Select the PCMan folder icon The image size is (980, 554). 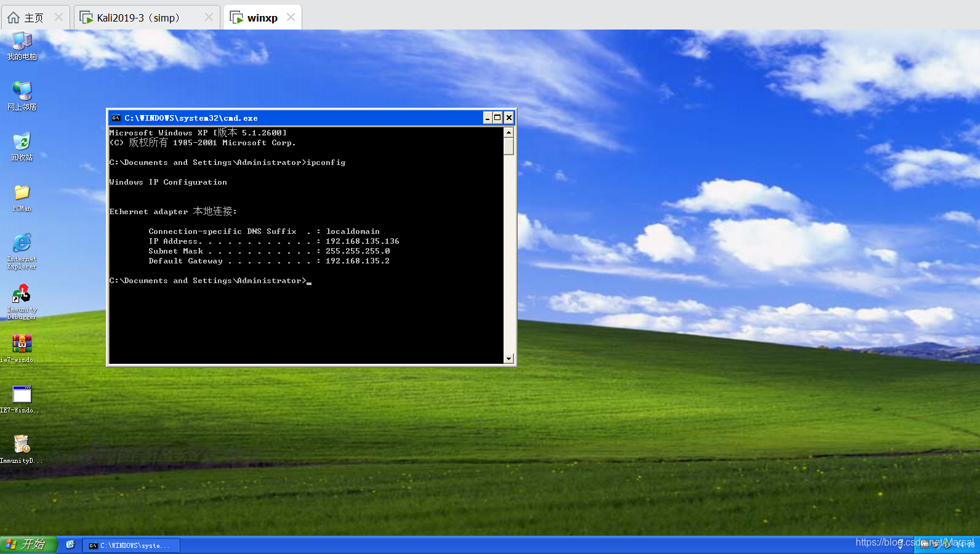(x=22, y=198)
